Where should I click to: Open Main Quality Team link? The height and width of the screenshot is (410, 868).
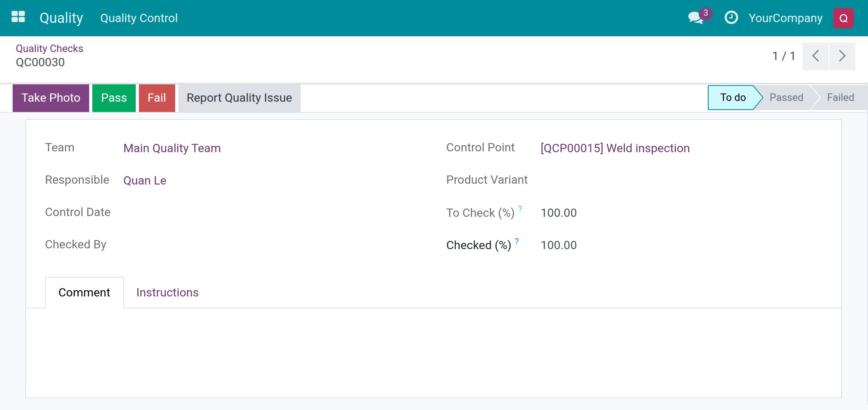pos(172,148)
